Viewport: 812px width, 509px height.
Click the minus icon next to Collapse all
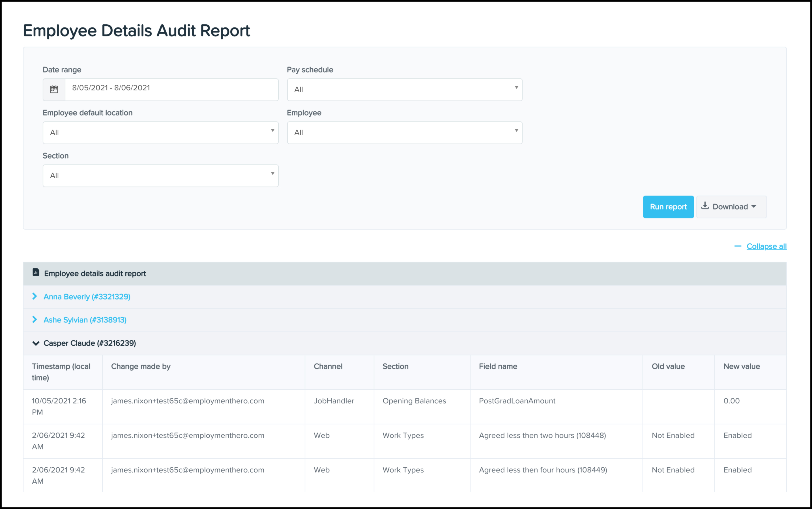(x=738, y=246)
